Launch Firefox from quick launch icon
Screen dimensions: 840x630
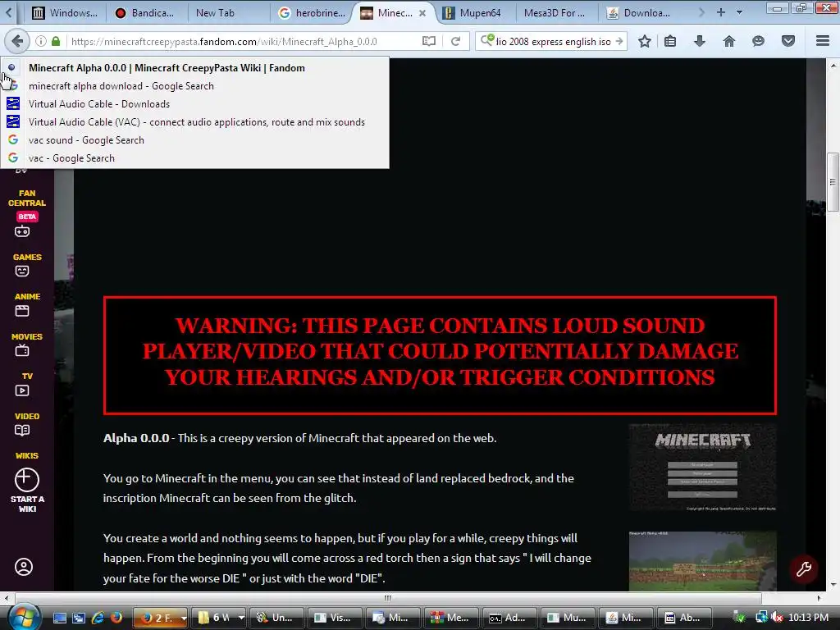coord(116,618)
